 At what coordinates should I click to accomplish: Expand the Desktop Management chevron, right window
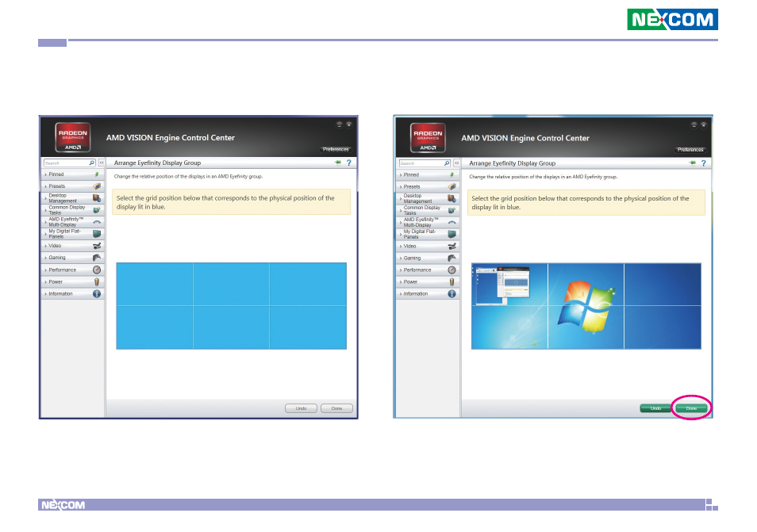click(401, 199)
